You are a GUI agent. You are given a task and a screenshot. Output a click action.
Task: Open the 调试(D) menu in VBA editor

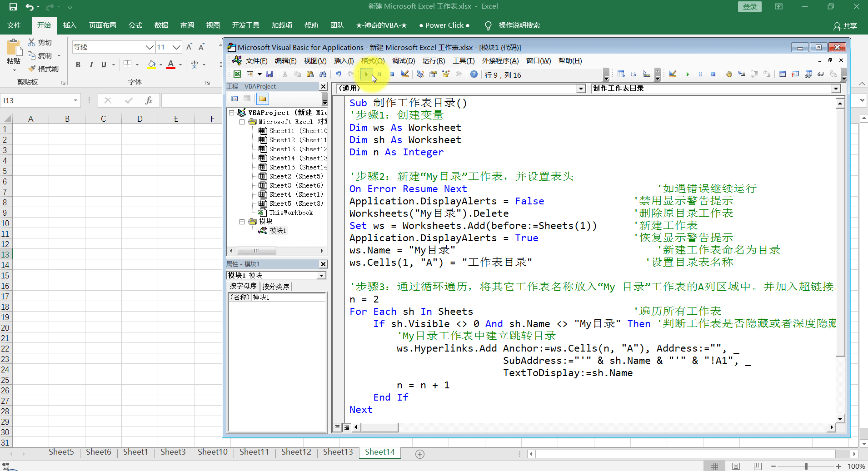point(404,61)
